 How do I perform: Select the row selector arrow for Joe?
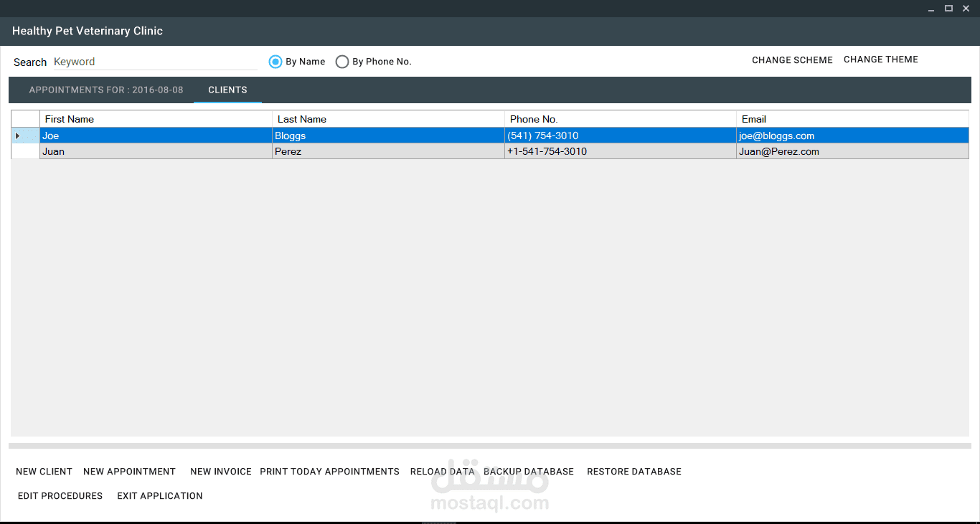(x=25, y=135)
